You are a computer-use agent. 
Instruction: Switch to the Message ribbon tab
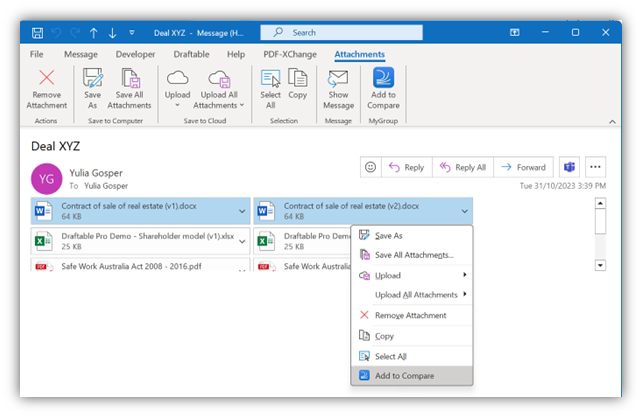tap(81, 54)
